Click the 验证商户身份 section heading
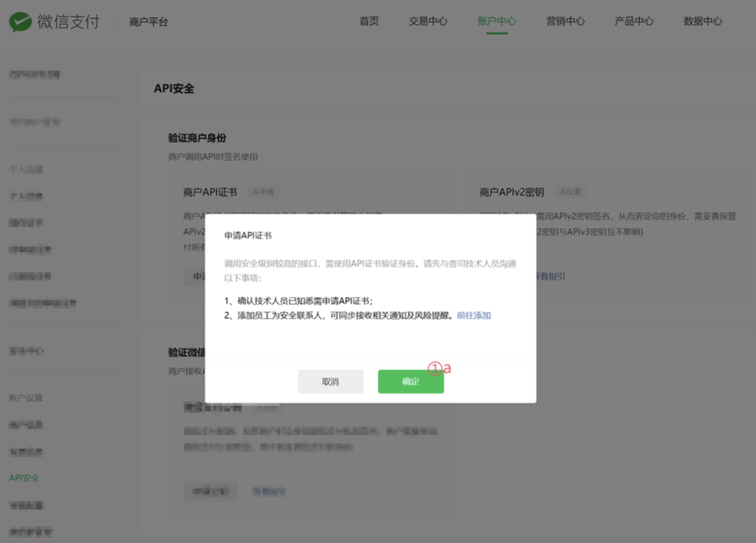 click(x=197, y=138)
